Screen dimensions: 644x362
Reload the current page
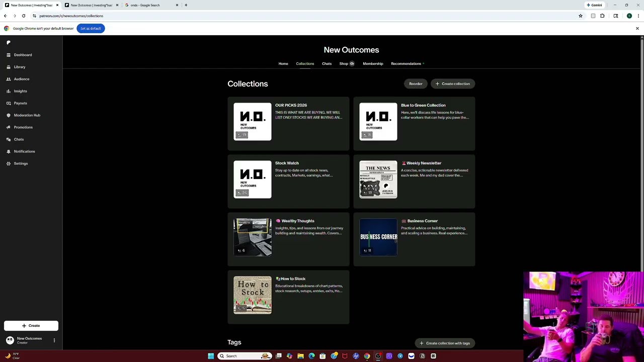coord(23,16)
